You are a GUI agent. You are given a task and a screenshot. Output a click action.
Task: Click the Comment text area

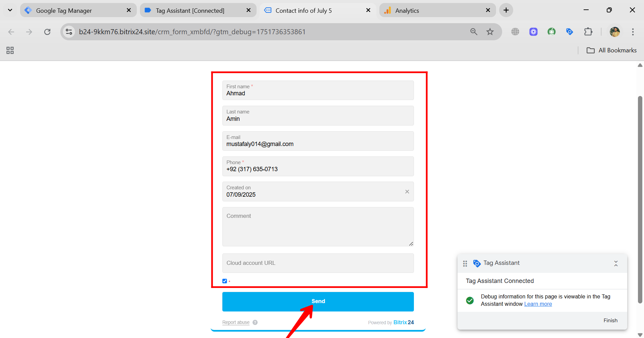[x=318, y=227]
